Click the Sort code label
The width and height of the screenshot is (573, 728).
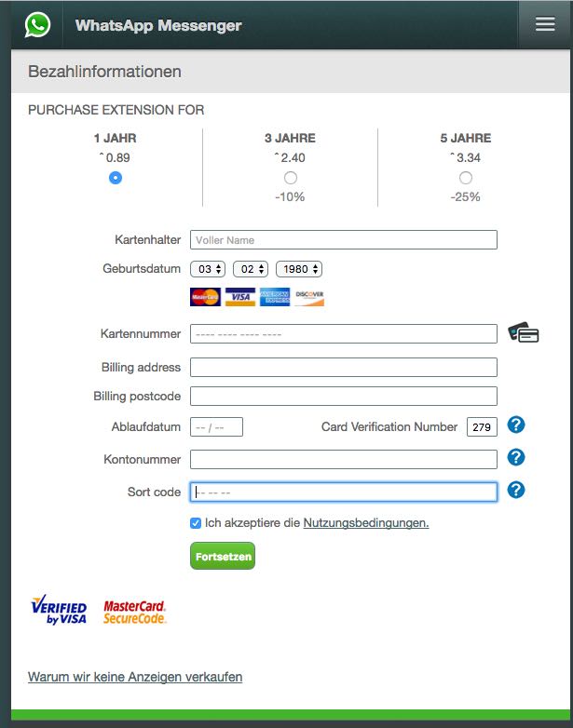coord(155,492)
